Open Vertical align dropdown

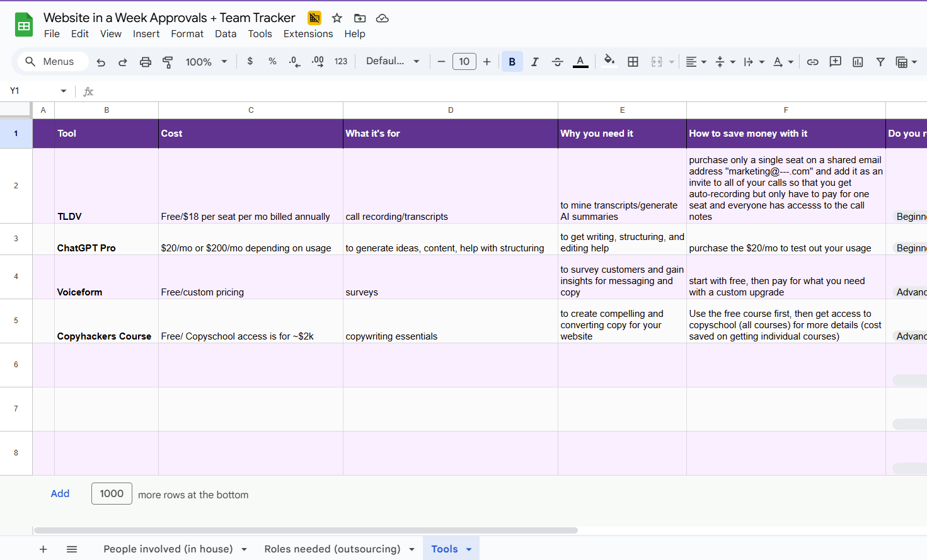click(x=725, y=61)
